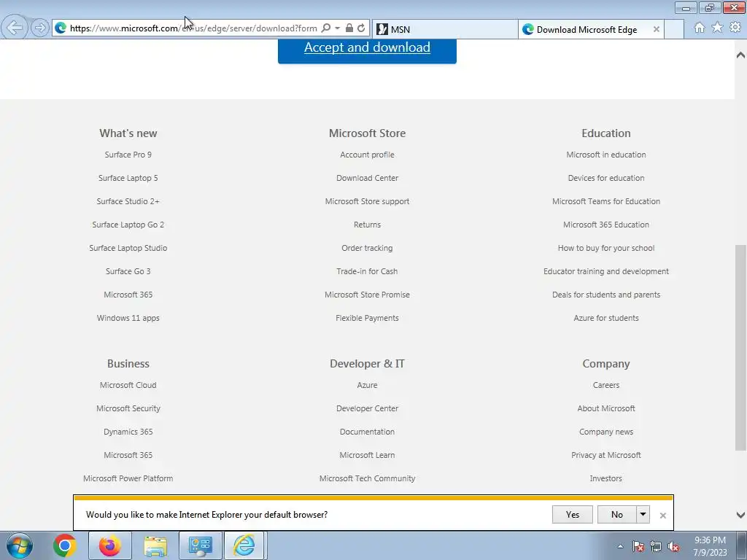Refresh the page with the reload icon
This screenshot has width=747, height=560.
362,28
